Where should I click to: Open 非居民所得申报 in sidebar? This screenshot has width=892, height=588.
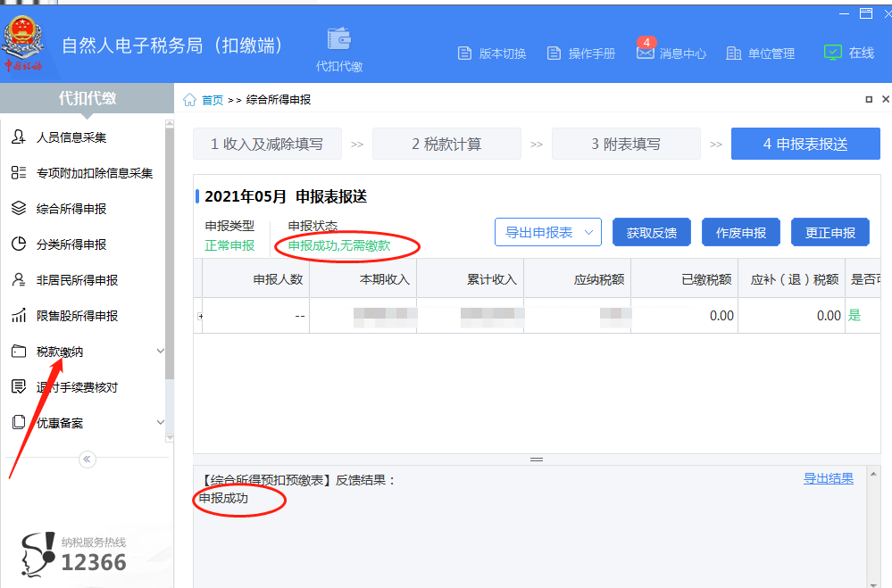point(78,280)
